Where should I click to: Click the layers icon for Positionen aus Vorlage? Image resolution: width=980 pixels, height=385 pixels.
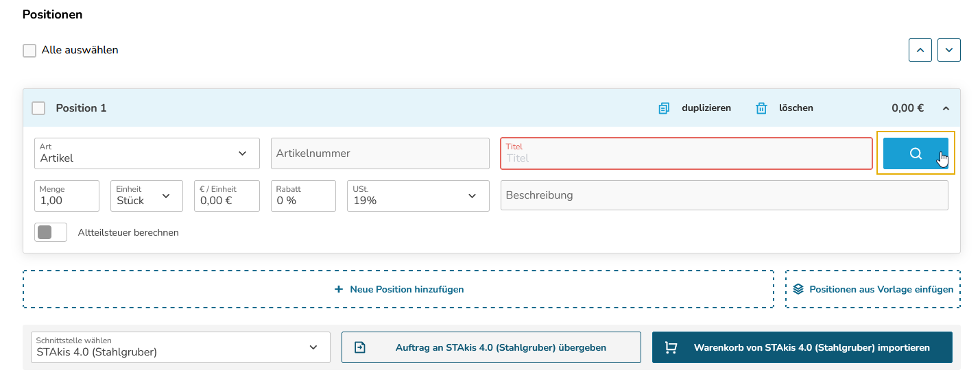point(798,289)
